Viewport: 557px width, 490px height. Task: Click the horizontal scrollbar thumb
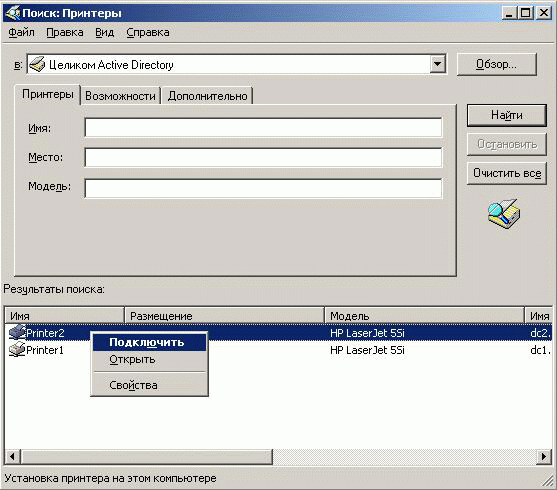coord(147,456)
